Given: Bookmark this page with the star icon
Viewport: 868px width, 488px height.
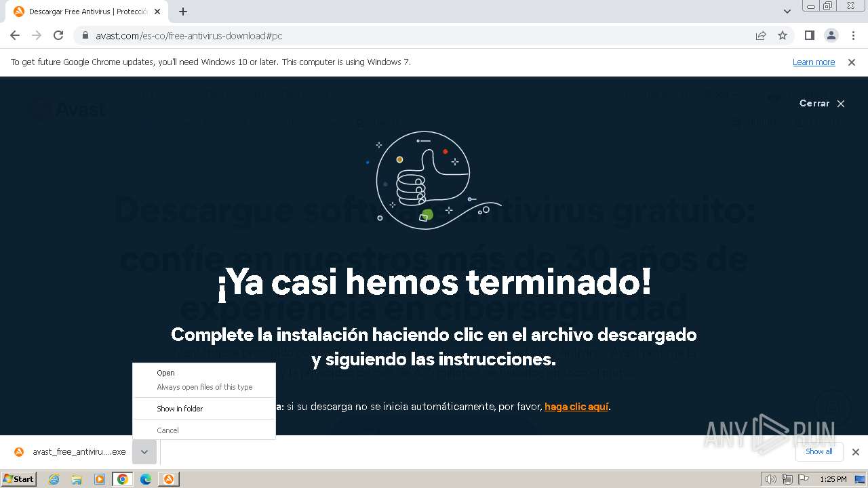Looking at the screenshot, I should click(783, 35).
